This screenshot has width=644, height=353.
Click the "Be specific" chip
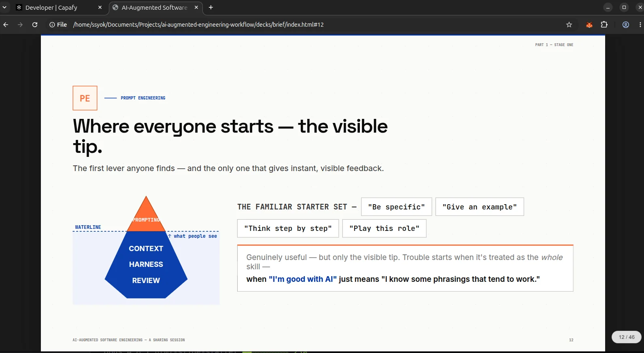pos(397,207)
